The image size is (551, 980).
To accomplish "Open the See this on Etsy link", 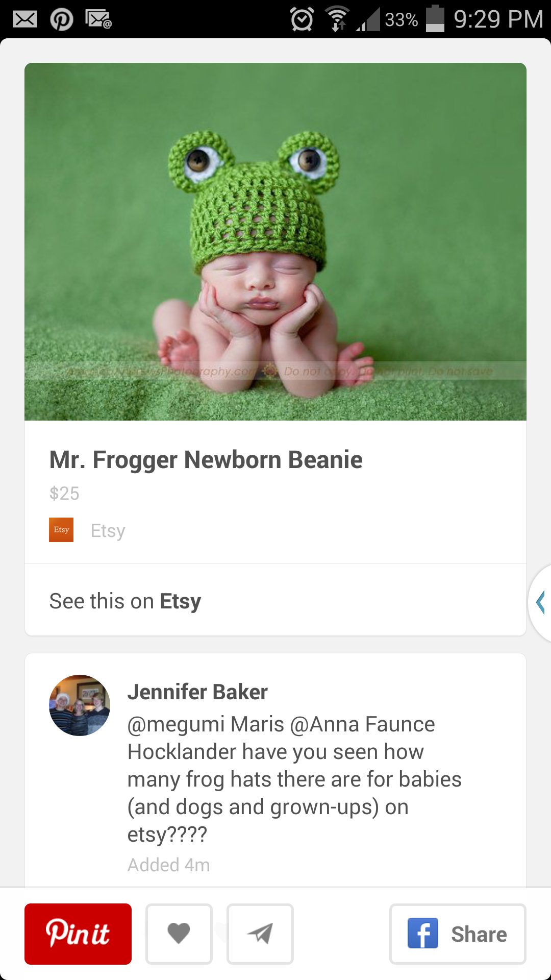I will (275, 600).
